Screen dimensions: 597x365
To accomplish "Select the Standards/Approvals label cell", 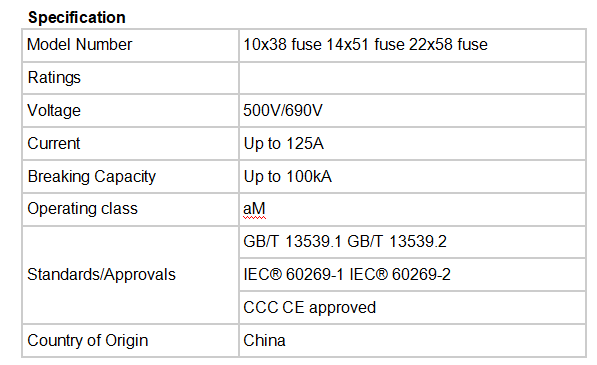I will [x=131, y=275].
